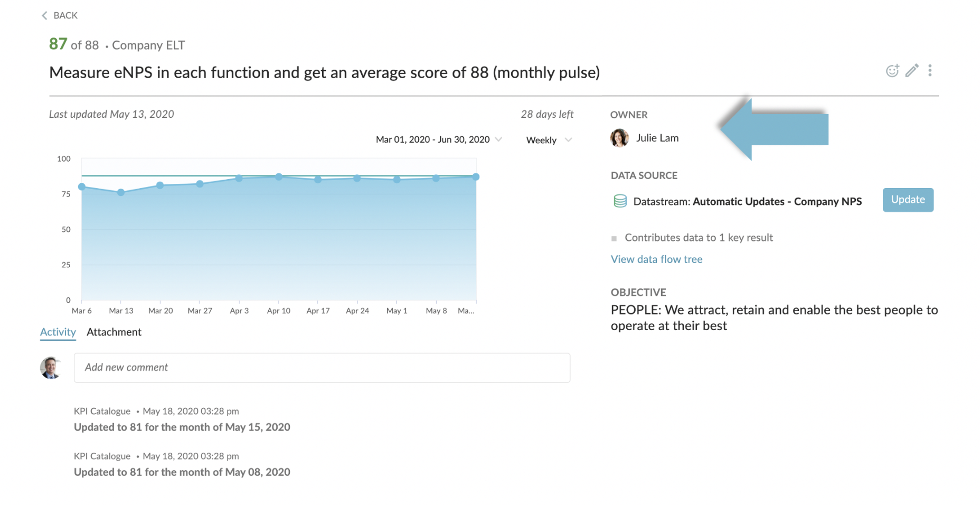This screenshot has height=505, width=980.
Task: Select the Mar 13 data point on chart
Action: pos(121,192)
